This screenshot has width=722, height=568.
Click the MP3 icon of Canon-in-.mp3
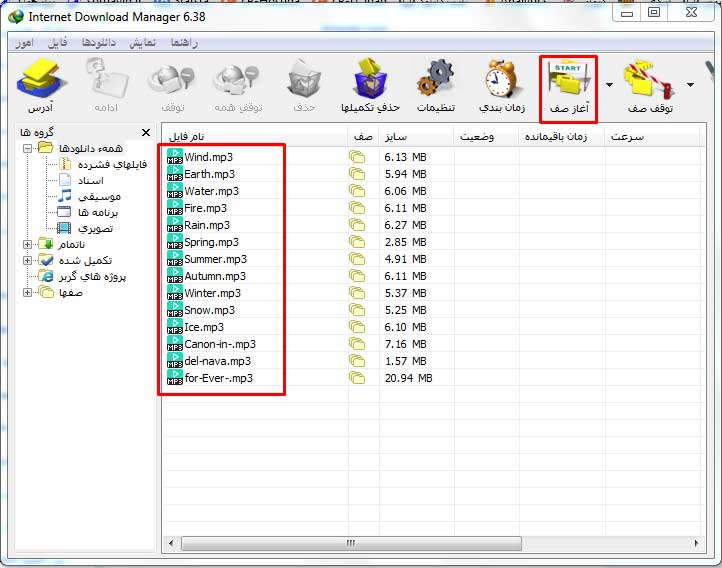coord(175,344)
